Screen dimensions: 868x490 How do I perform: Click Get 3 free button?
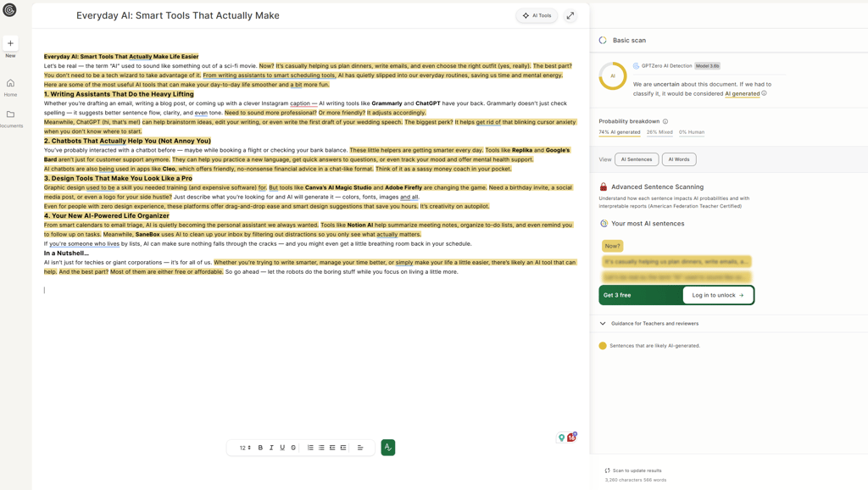(x=617, y=295)
